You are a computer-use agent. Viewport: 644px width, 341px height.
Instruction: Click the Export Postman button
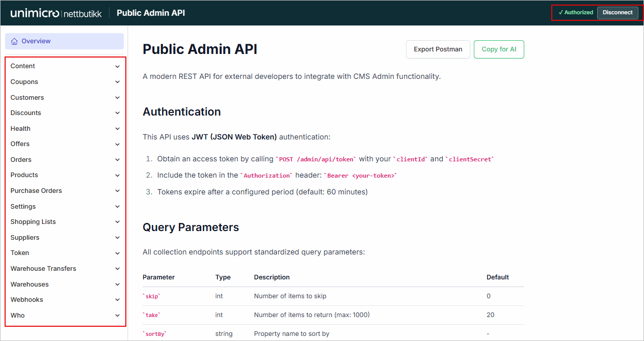(438, 49)
